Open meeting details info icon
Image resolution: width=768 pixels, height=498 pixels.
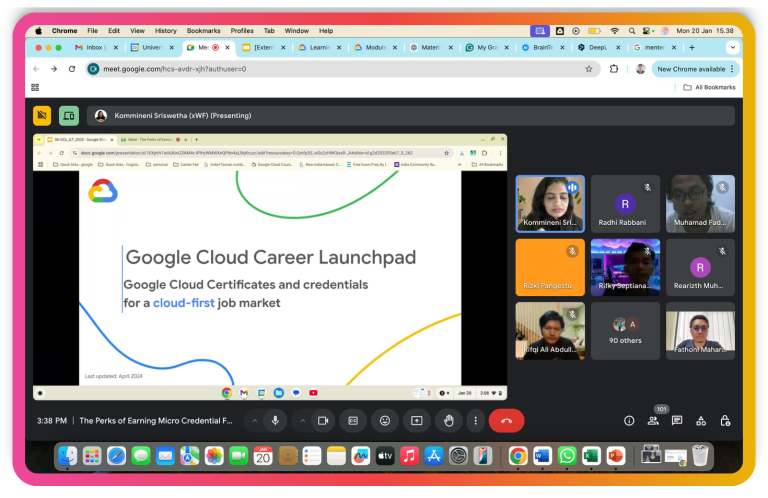click(x=629, y=421)
